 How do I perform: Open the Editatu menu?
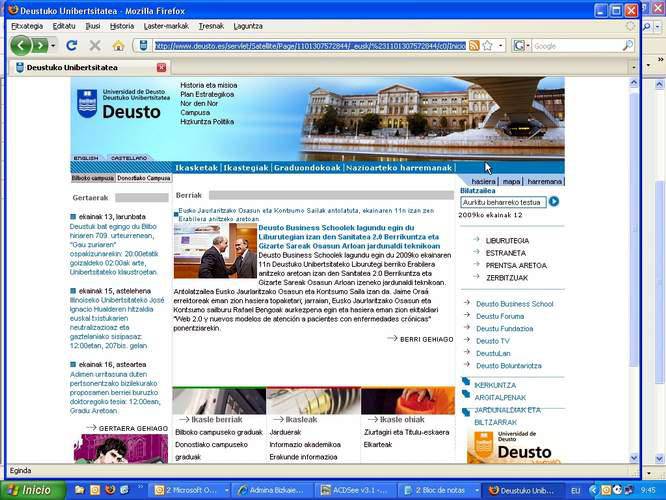64,26
